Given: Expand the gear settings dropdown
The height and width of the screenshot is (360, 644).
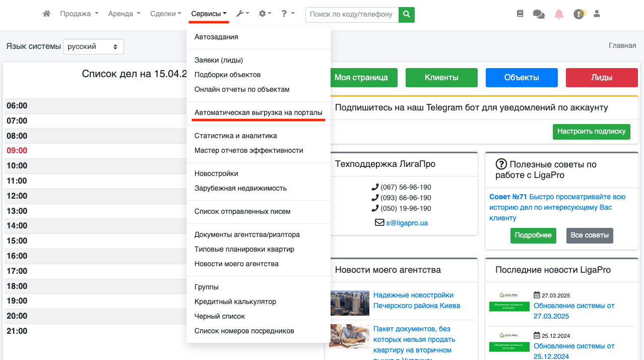Looking at the screenshot, I should click(265, 14).
